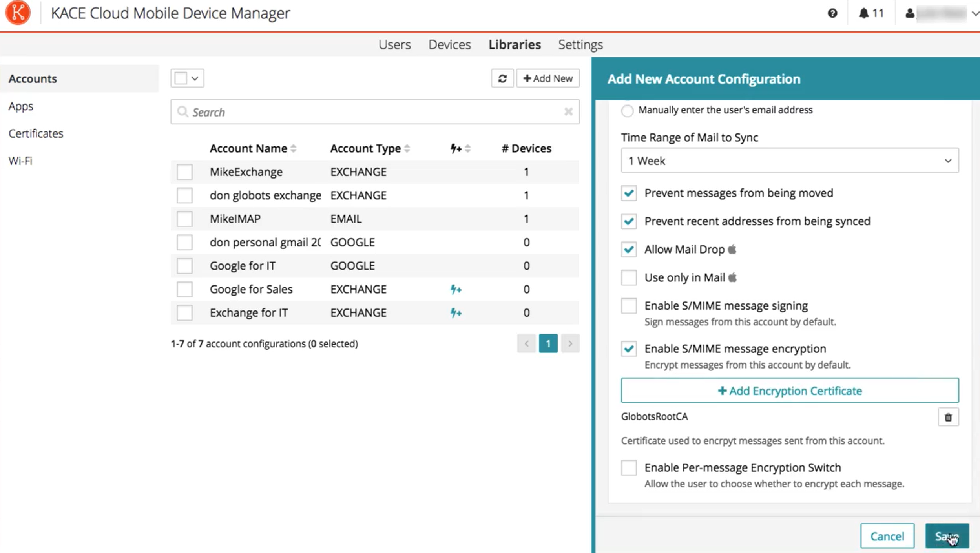
Task: Sort by Account Name arrows
Action: tap(293, 148)
